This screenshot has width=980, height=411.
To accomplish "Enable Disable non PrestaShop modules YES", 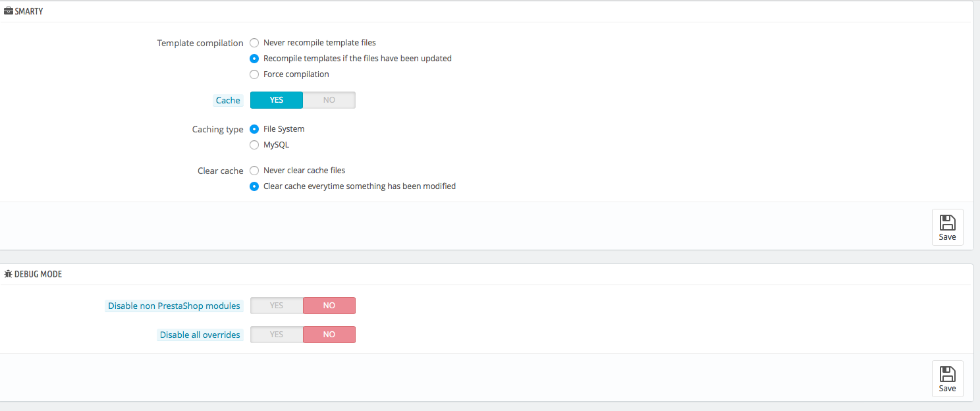I will [277, 306].
